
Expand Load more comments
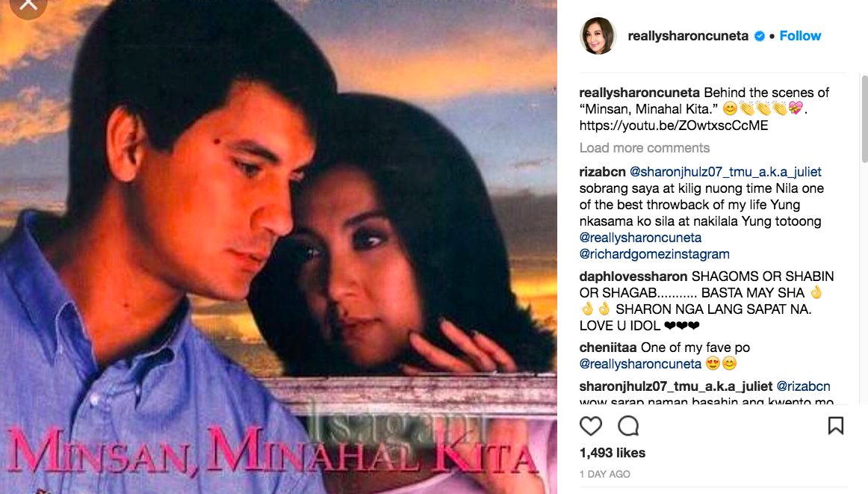(x=645, y=148)
